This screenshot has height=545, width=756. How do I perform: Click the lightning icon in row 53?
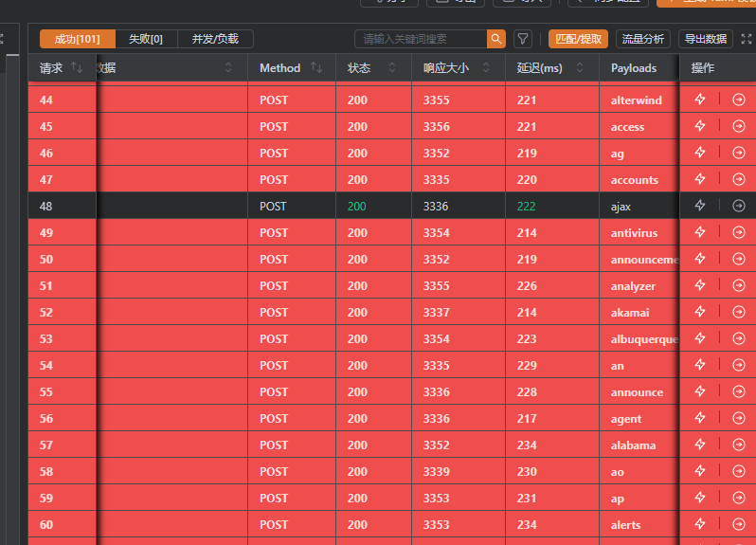pyautogui.click(x=700, y=338)
